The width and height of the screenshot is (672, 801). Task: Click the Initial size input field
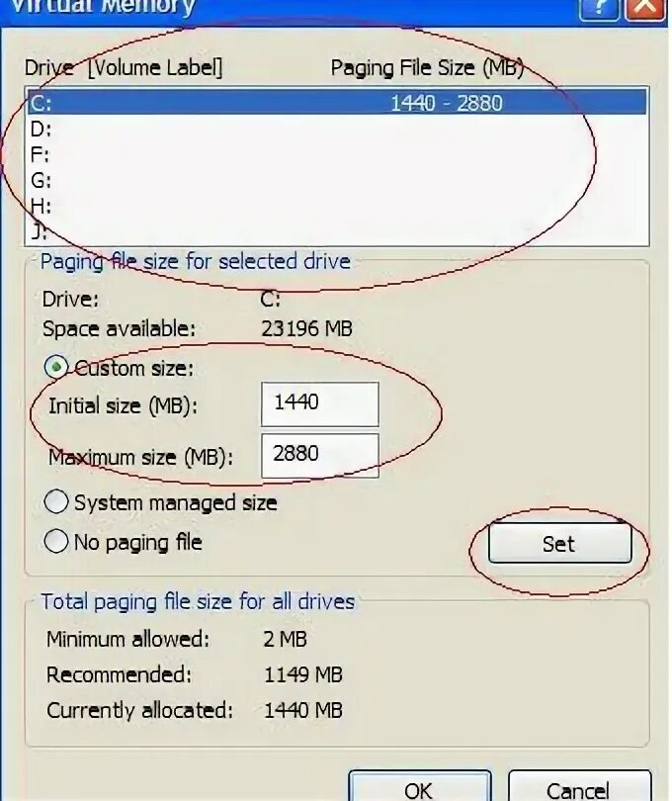(319, 403)
